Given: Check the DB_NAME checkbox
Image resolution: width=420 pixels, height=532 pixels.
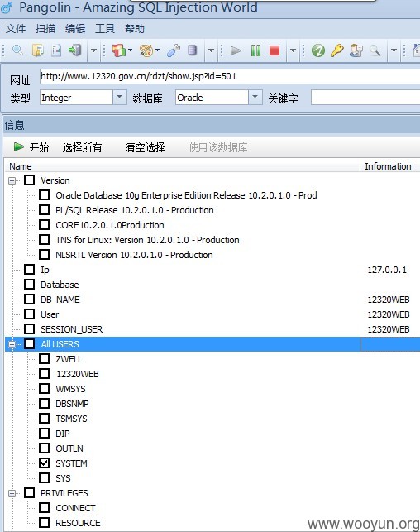Looking at the screenshot, I should (x=30, y=300).
